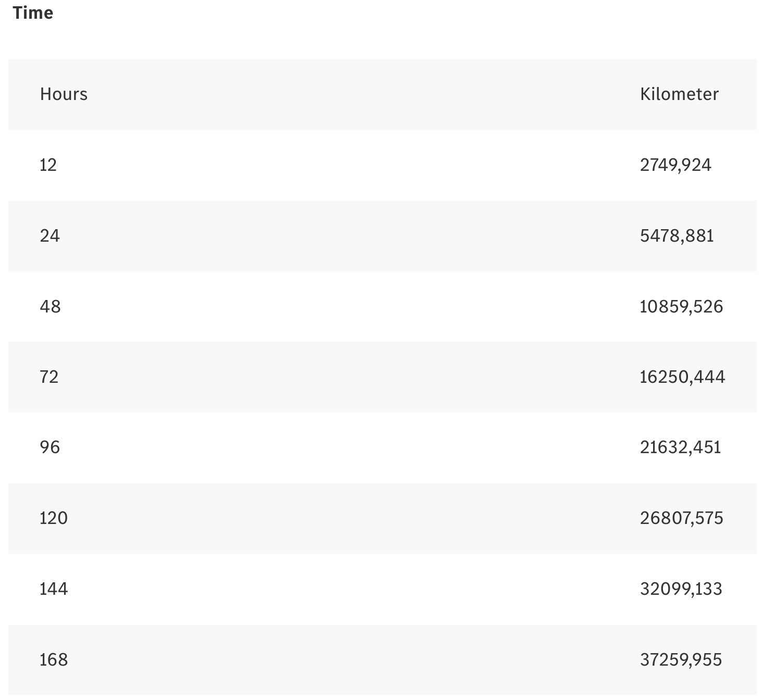The height and width of the screenshot is (700, 762).
Task: Select the 16250,444 kilometer value
Action: (x=682, y=377)
